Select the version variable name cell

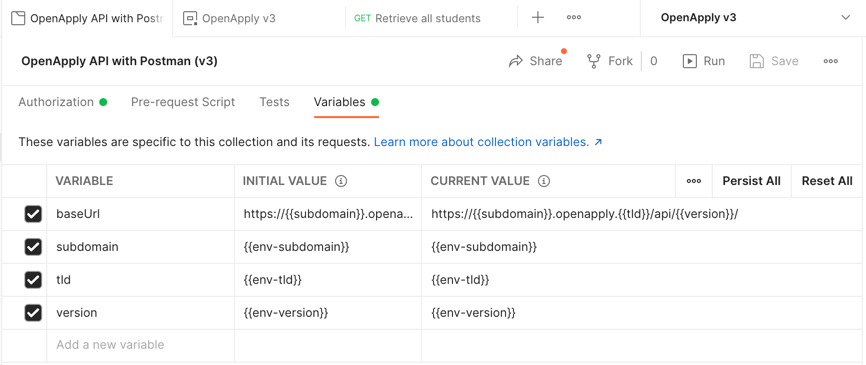[x=141, y=313]
